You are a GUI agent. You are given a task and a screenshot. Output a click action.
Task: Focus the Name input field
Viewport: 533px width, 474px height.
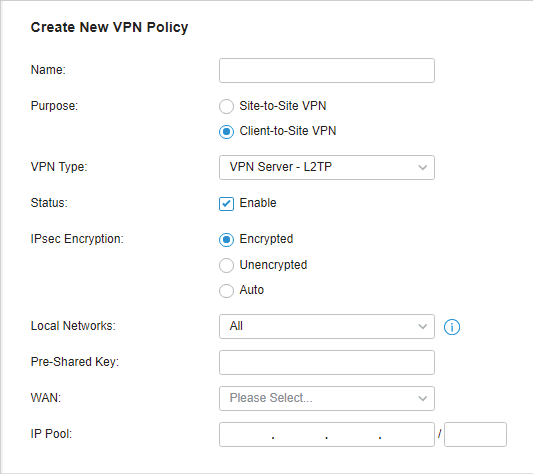coord(327,70)
